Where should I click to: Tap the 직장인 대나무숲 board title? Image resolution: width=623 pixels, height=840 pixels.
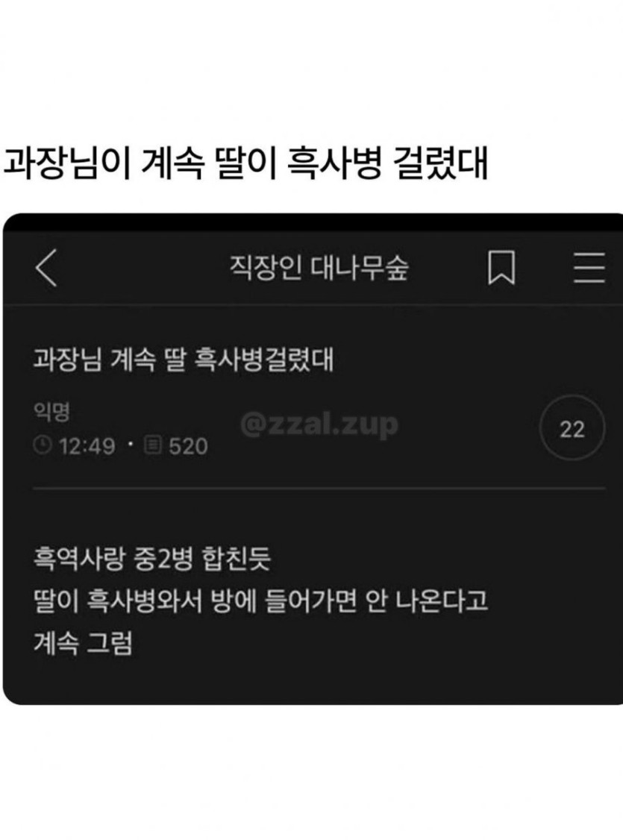tap(319, 267)
